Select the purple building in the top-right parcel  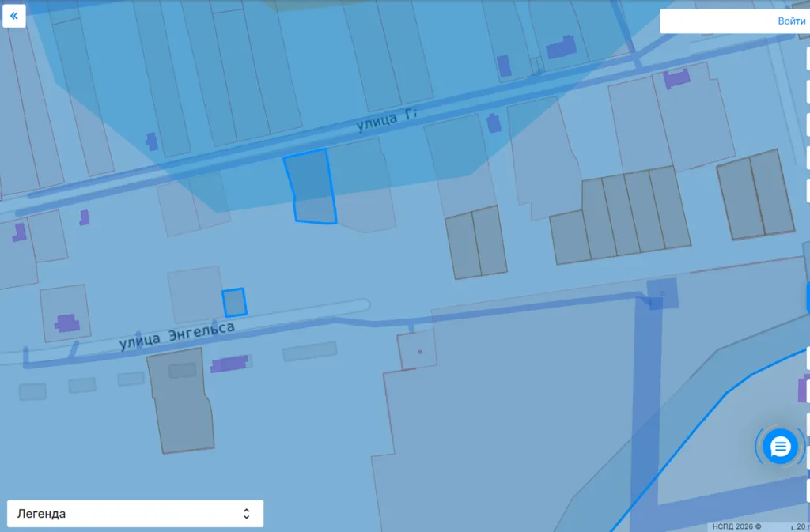(676, 78)
